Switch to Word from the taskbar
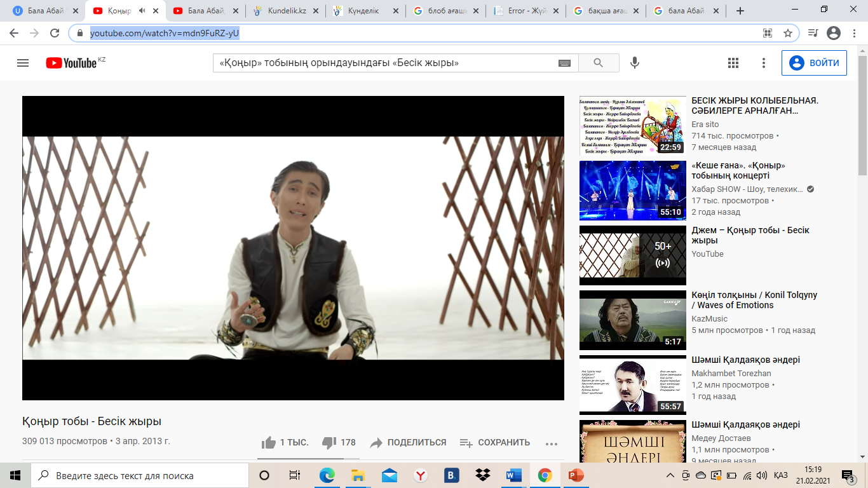Viewport: 868px width, 488px height. 513,475
